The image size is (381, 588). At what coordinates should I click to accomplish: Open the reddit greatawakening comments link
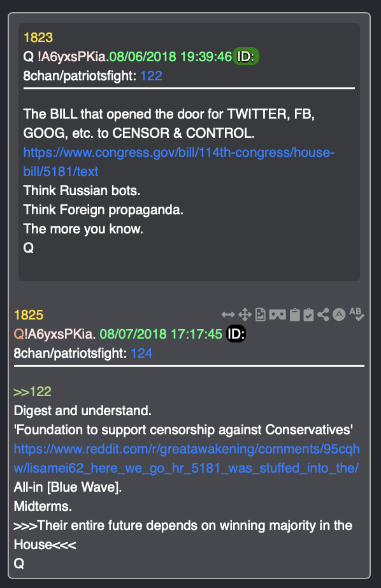pyautogui.click(x=187, y=459)
